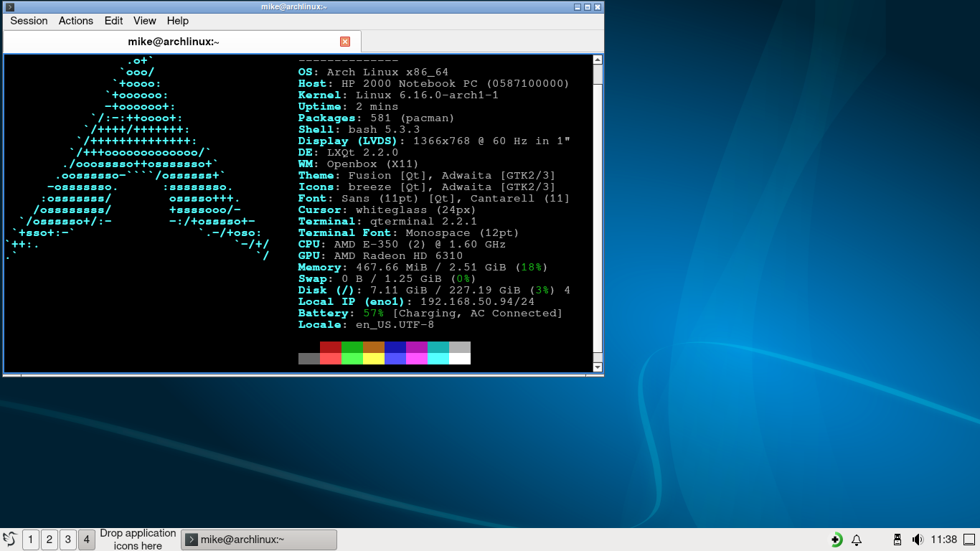Close the qterminal window from the title bar

pyautogui.click(x=598, y=6)
